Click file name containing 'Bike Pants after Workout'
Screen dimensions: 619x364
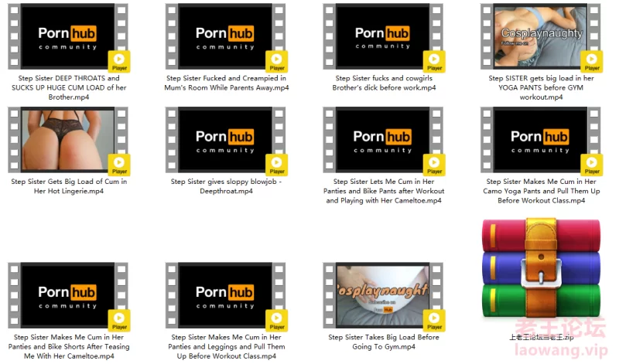[384, 191]
